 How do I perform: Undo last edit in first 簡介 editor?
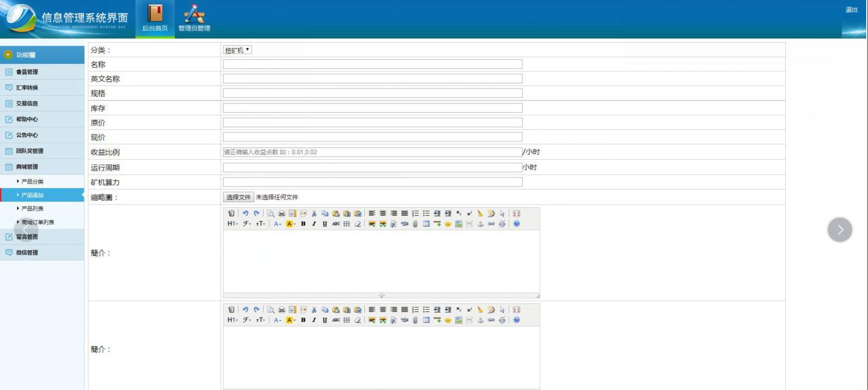(245, 213)
